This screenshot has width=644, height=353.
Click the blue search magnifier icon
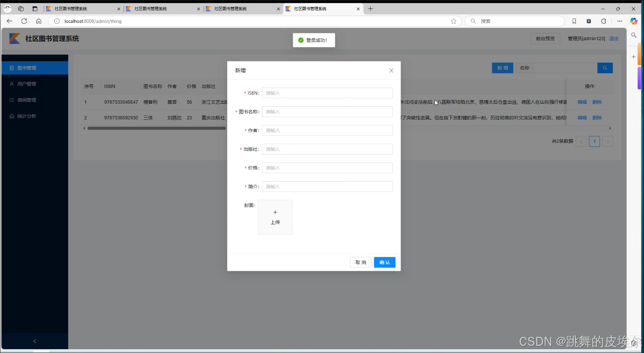click(x=605, y=68)
